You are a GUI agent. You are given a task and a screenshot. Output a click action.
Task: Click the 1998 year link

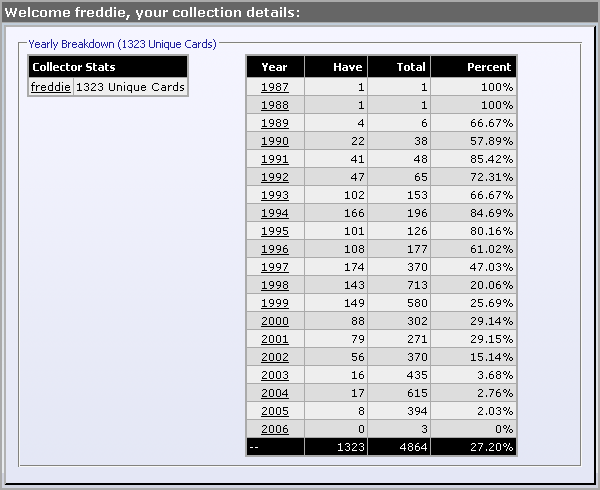(274, 285)
